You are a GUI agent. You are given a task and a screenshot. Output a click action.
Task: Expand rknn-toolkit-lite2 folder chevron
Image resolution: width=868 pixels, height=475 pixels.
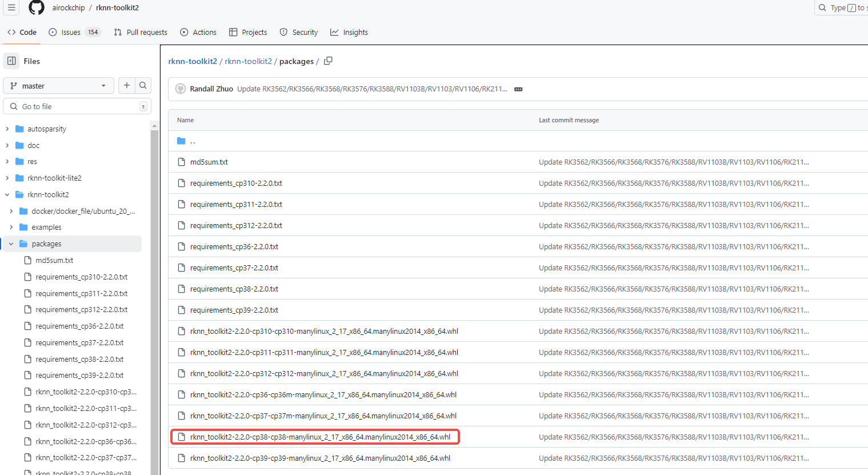click(x=7, y=178)
